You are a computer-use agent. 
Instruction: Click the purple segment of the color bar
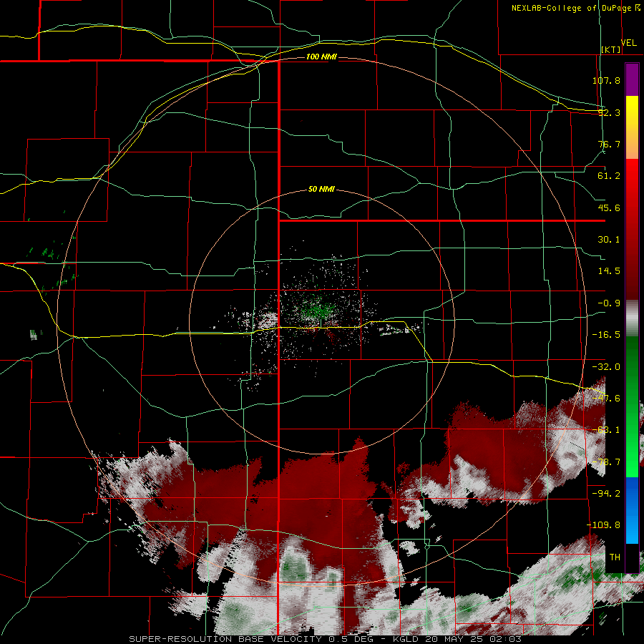pos(632,79)
